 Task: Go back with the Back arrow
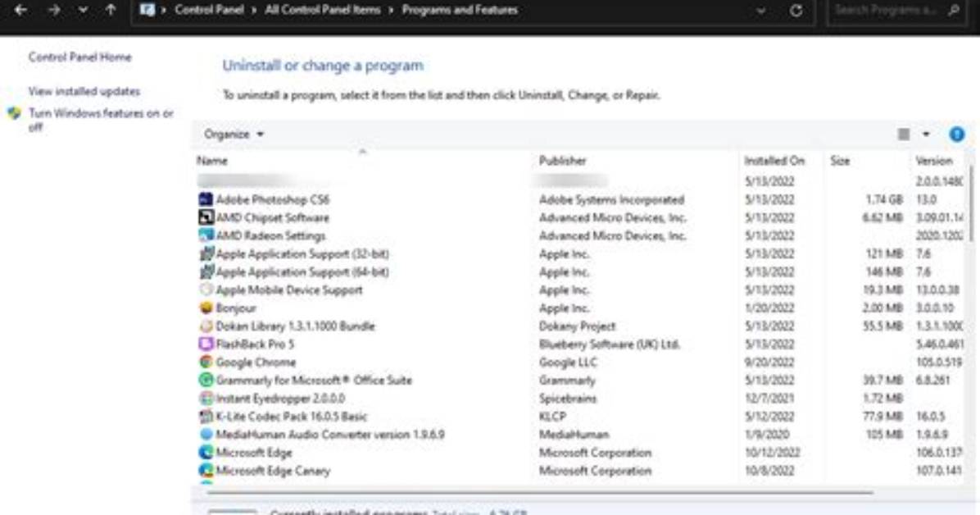tap(20, 10)
